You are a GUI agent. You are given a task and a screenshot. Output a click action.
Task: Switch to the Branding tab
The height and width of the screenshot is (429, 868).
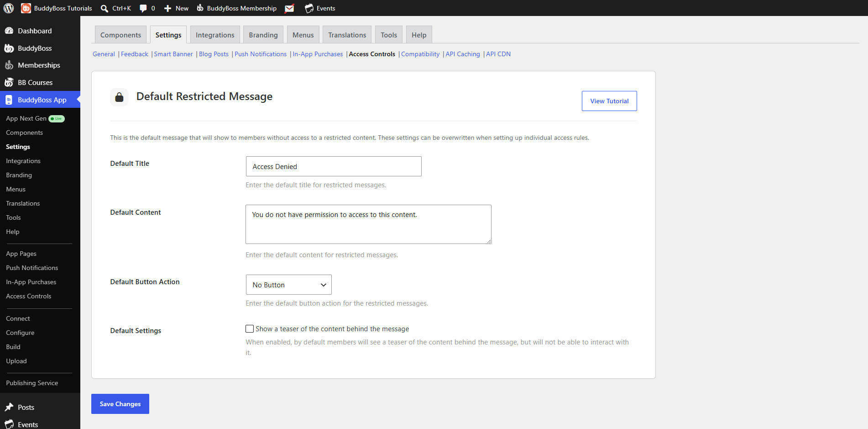point(263,35)
